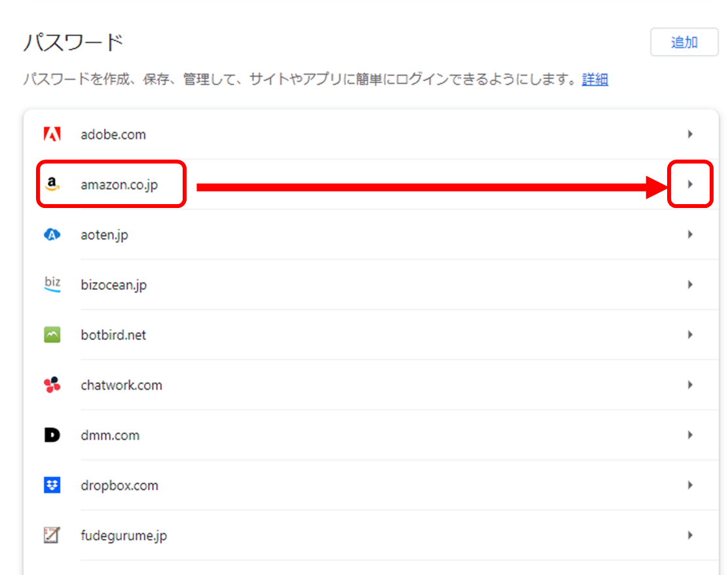Screen dimensions: 728x575
Task: Open bizocean.jp details with arrow
Action: tap(690, 285)
